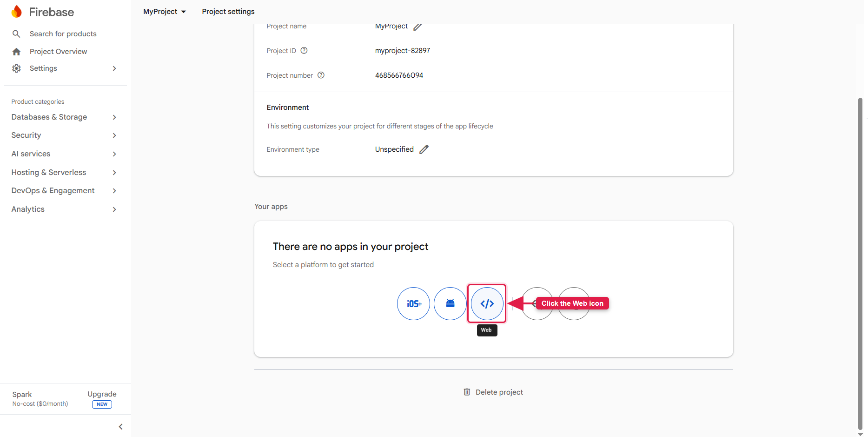Screen dimensions: 868x437
Task: Click the Environment section heading
Action: click(x=288, y=108)
